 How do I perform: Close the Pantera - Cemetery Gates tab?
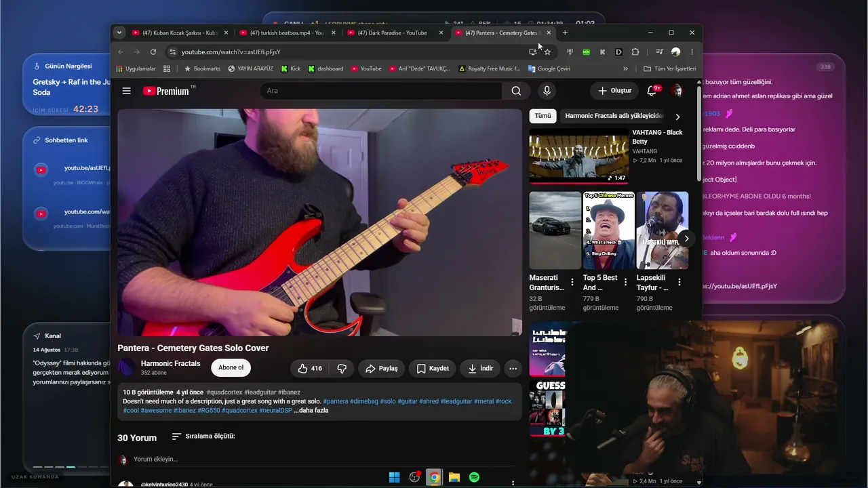click(x=549, y=33)
